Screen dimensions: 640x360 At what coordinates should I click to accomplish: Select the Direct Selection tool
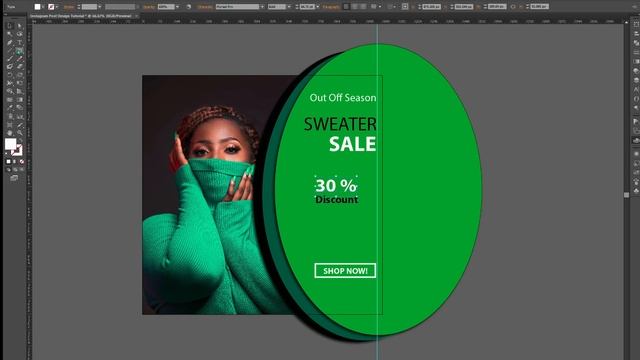point(20,26)
